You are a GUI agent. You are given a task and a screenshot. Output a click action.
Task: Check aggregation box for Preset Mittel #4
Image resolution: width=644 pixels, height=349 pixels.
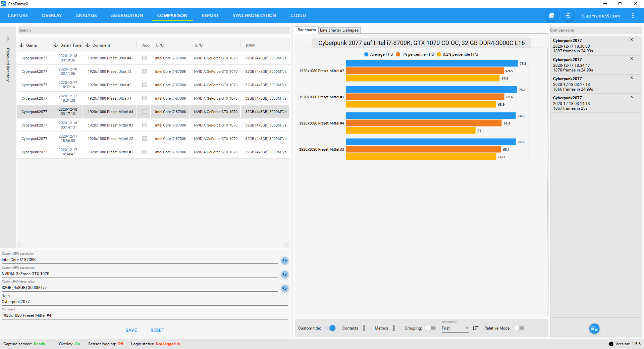click(x=145, y=112)
